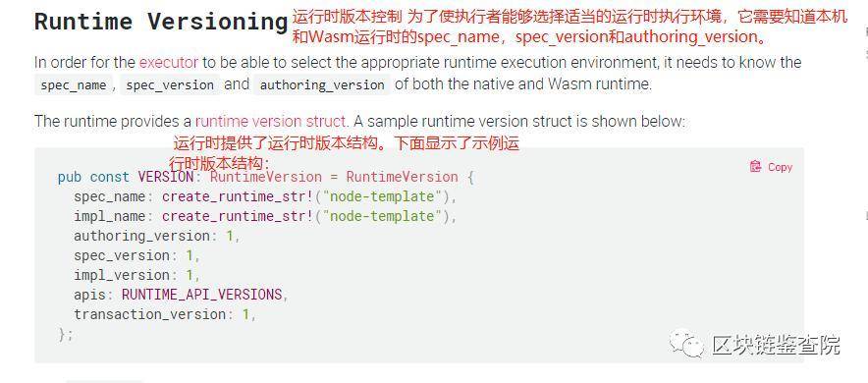The height and width of the screenshot is (383, 868).
Task: Click the spec_version inline code tag
Action: (170, 85)
